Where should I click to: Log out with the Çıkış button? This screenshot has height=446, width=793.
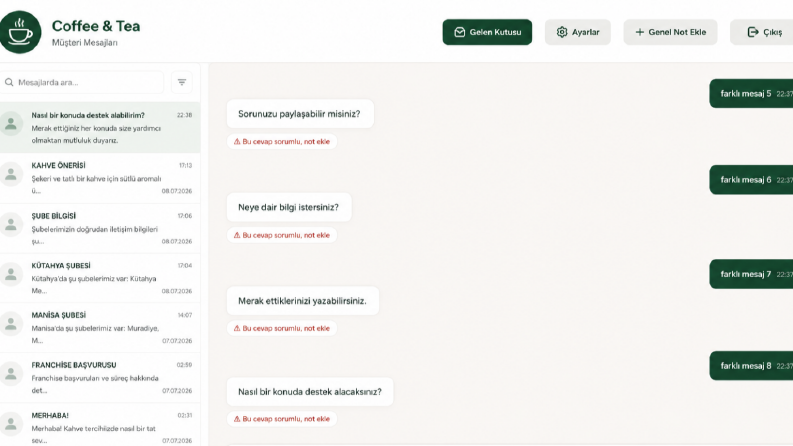pos(762,32)
